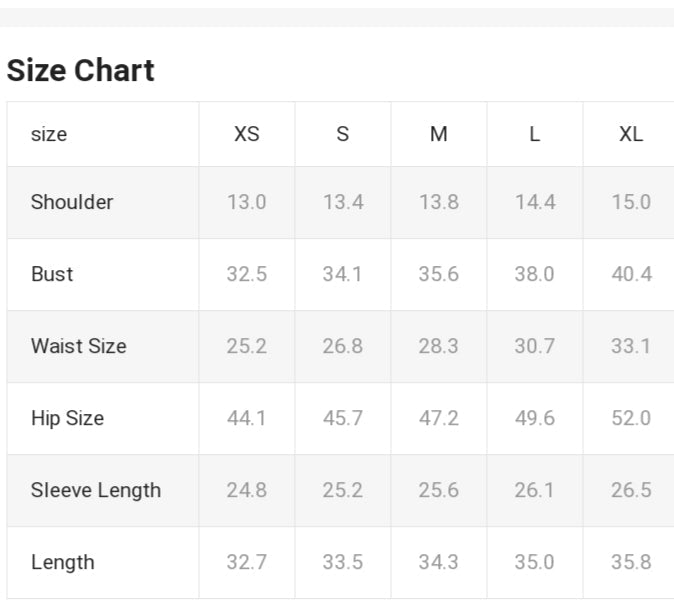
Task: Click the lowercase size header cell
Action: pyautogui.click(x=49, y=134)
